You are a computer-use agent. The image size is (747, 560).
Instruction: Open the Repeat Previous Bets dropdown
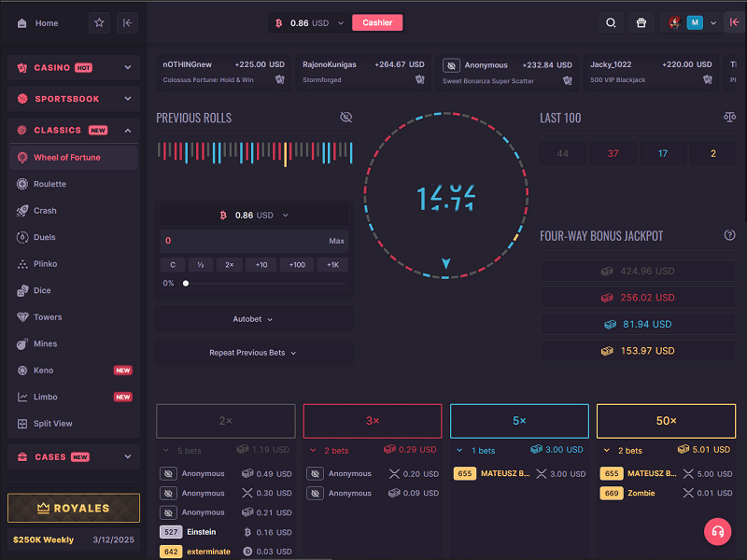(x=253, y=353)
